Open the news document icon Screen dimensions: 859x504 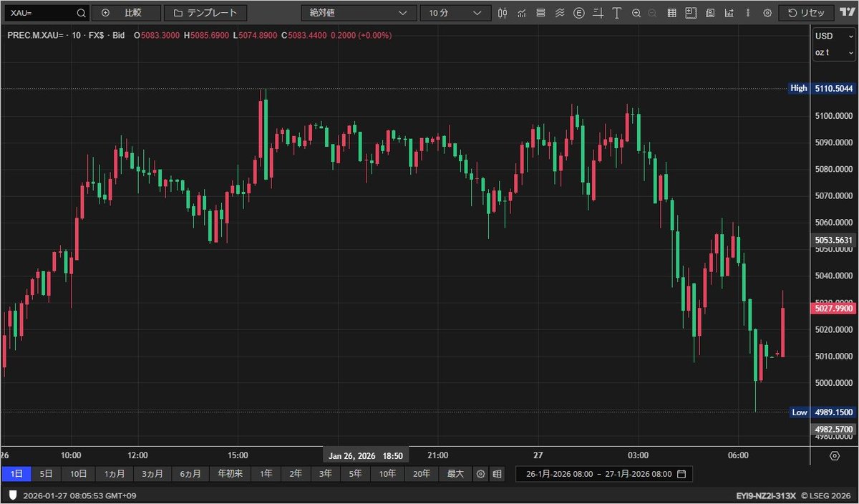click(x=709, y=13)
